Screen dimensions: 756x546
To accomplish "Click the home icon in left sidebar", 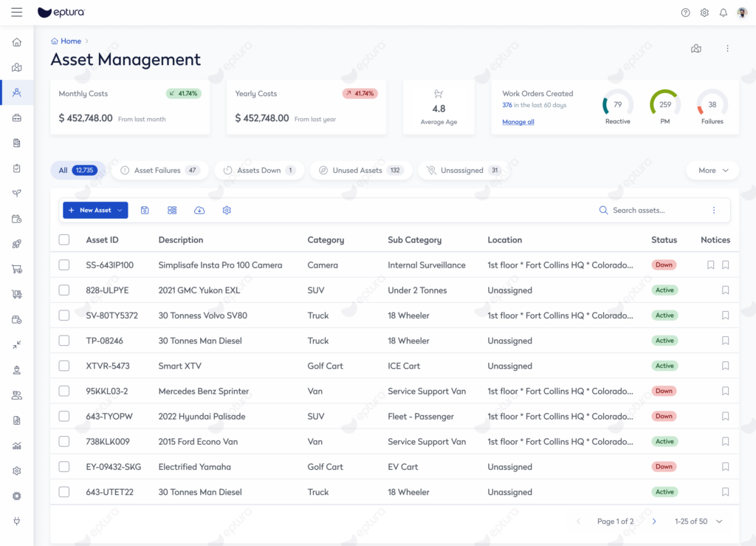I will tap(17, 42).
